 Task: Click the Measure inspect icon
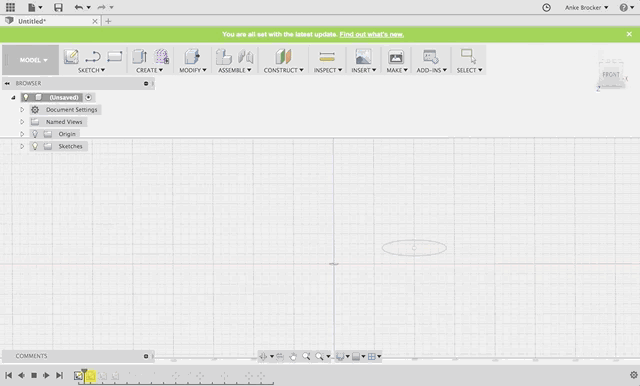tap(327, 56)
